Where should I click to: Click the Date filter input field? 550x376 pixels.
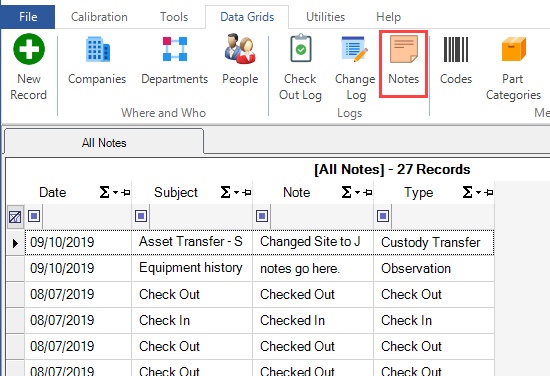point(86,216)
